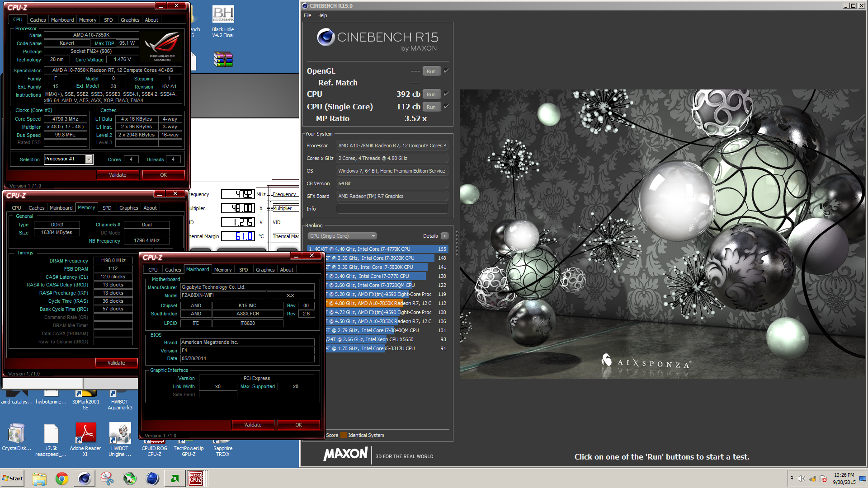Switch to the CPU tab in the Mainboard CPU-Z window
The width and height of the screenshot is (868, 488).
[153, 270]
